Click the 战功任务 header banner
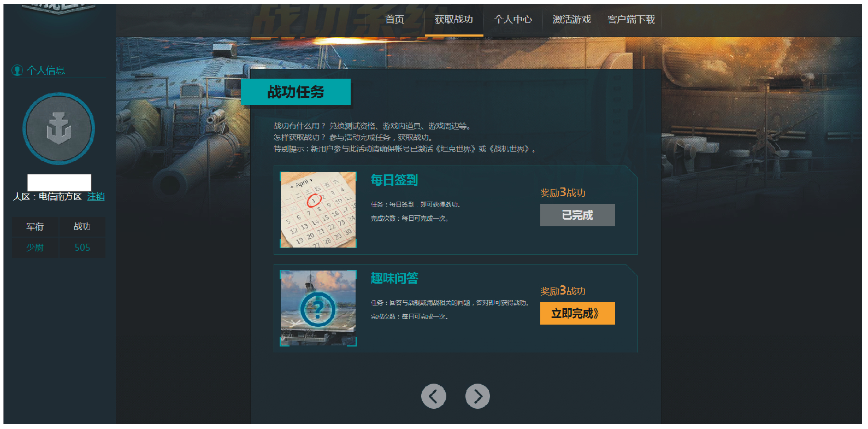 click(296, 92)
